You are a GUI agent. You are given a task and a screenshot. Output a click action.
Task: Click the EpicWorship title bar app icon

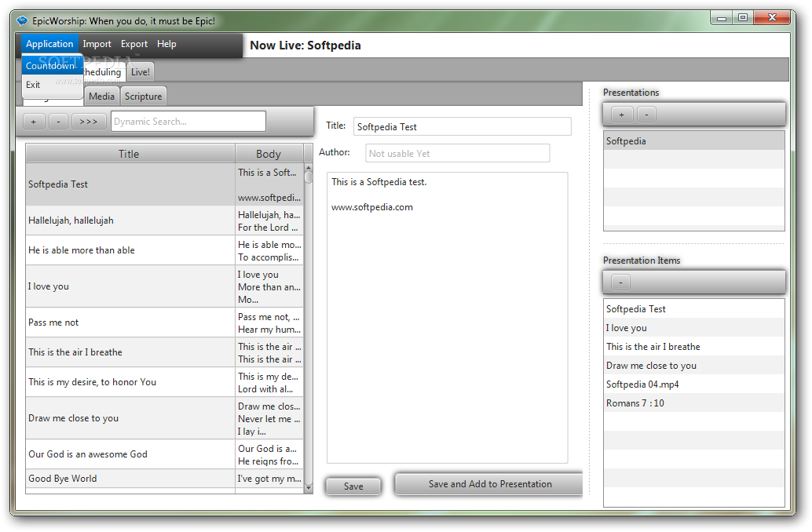coord(22,21)
